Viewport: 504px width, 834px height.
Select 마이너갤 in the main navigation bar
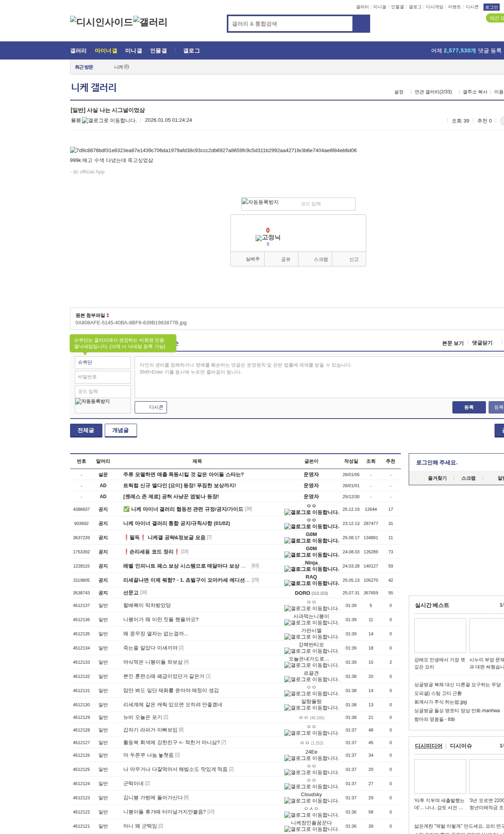pyautogui.click(x=106, y=51)
